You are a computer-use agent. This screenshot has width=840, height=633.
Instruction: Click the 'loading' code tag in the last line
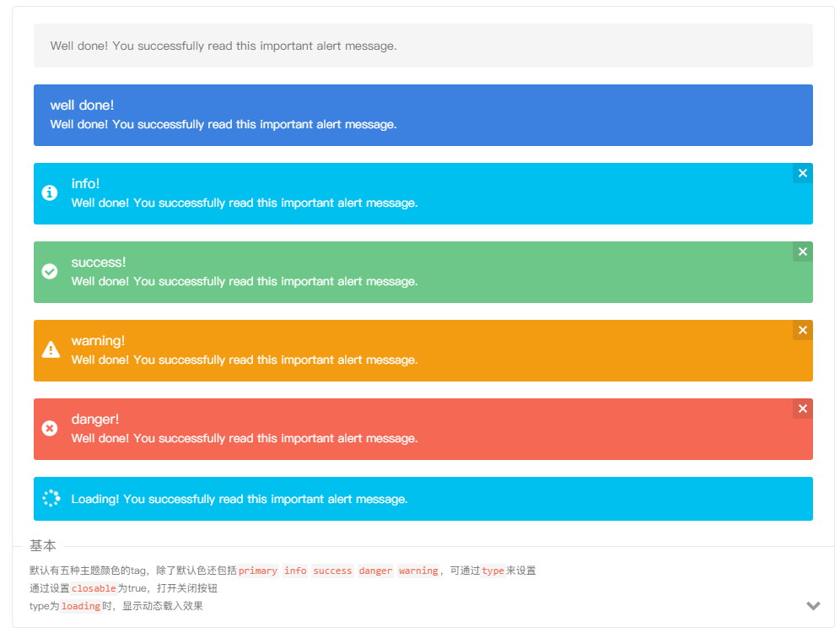tap(81, 606)
